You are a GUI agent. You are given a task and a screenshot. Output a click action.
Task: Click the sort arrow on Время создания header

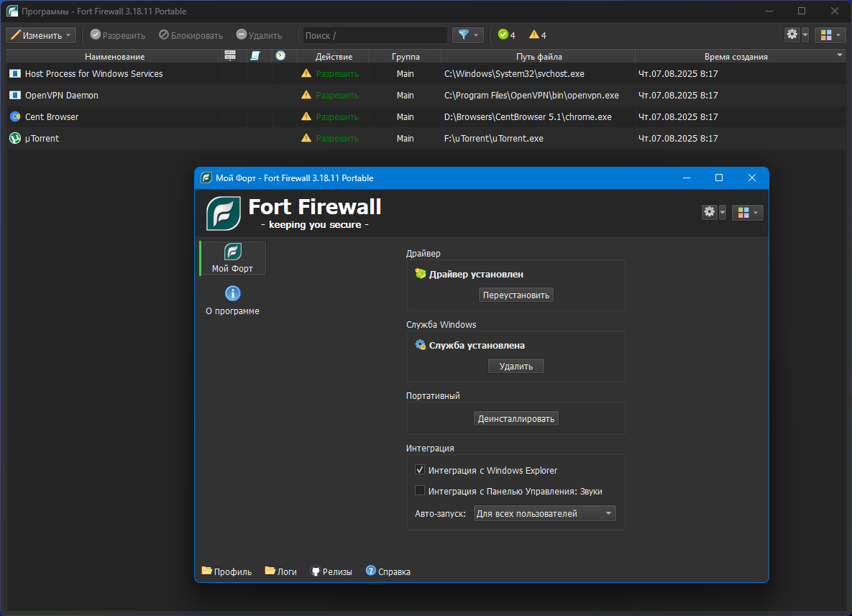(x=840, y=55)
